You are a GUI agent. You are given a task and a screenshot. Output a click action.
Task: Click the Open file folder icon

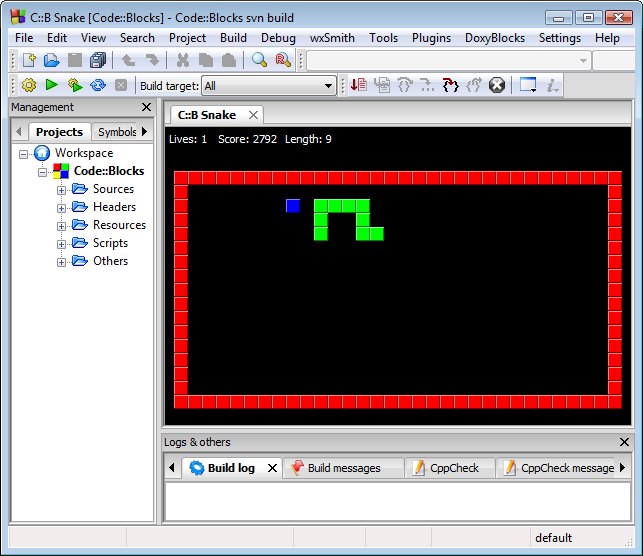click(x=51, y=61)
